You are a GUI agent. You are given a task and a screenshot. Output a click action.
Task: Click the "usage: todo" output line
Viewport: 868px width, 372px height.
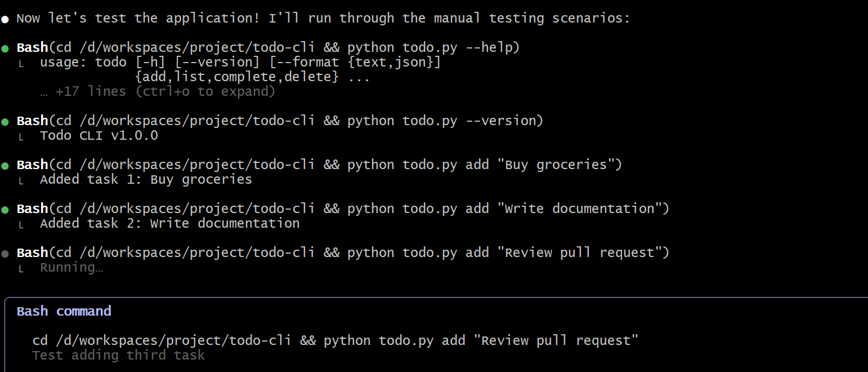[x=240, y=62]
